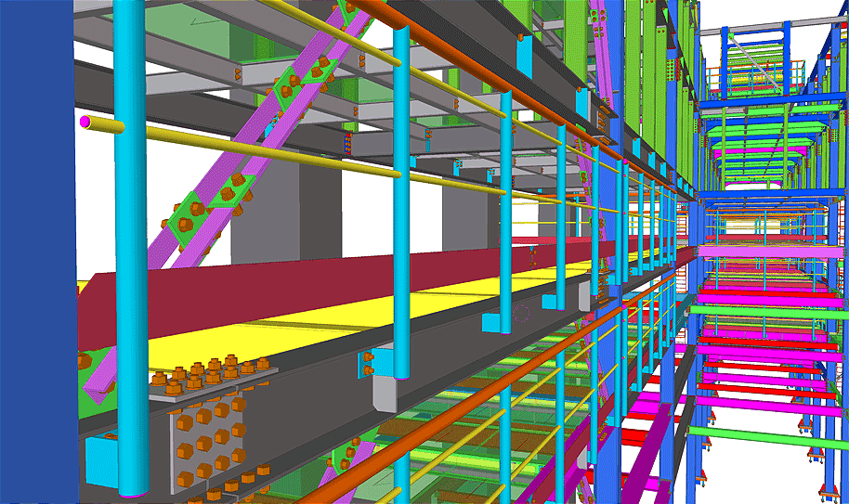The image size is (849, 504).
Task: Select the solid dark blue column at left edge
Action: tap(37, 252)
